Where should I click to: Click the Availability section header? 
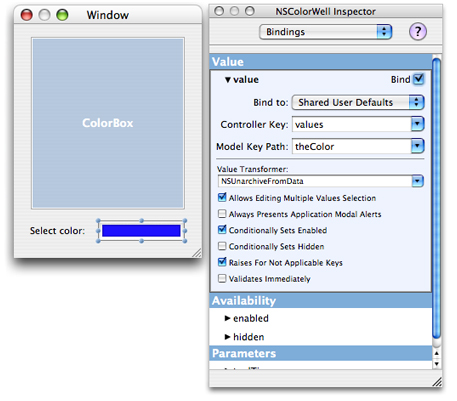click(321, 301)
